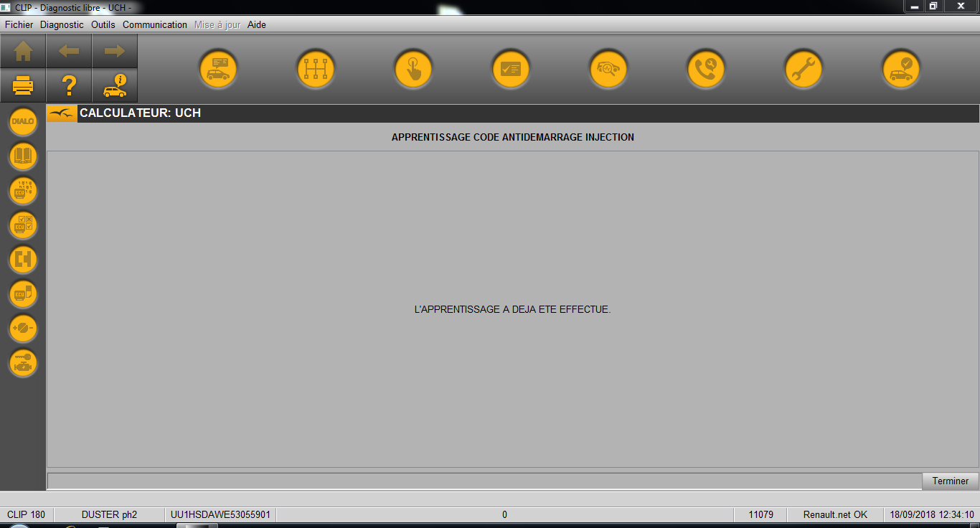Viewport: 980px width, 528px height.
Task: Open the gearbox pattern icon
Action: 316,69
